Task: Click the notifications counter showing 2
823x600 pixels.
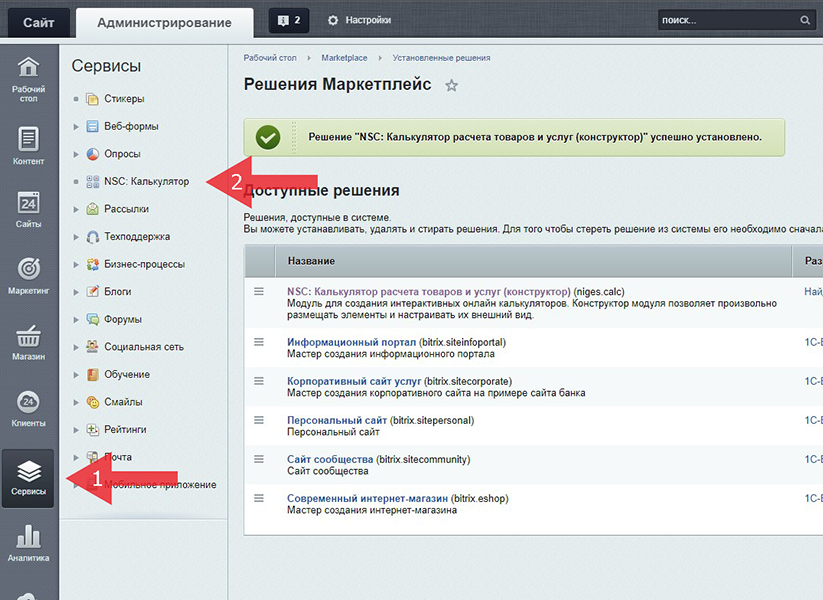Action: pos(289,20)
